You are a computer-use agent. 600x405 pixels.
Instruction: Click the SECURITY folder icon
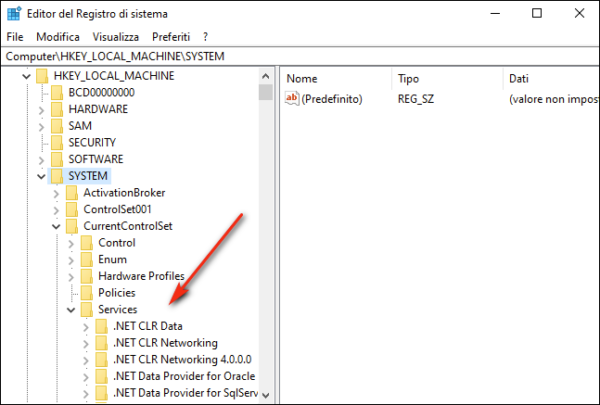pos(57,142)
